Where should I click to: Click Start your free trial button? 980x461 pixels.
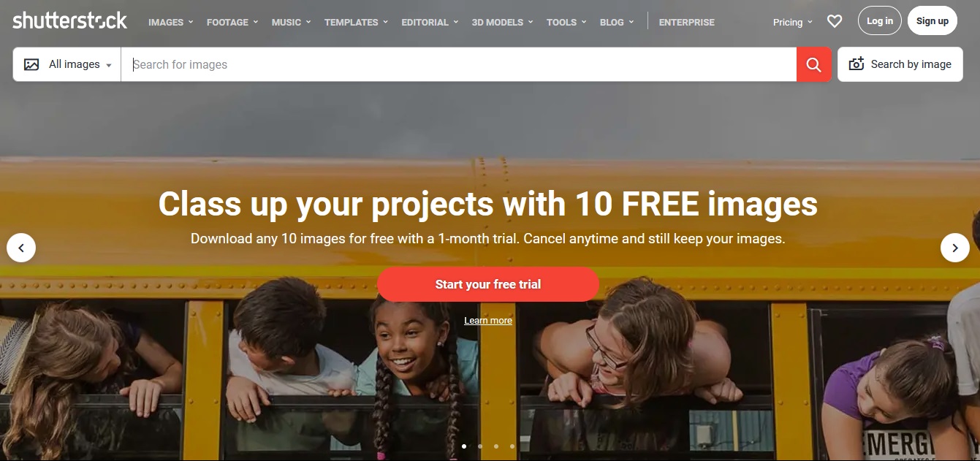tap(488, 284)
